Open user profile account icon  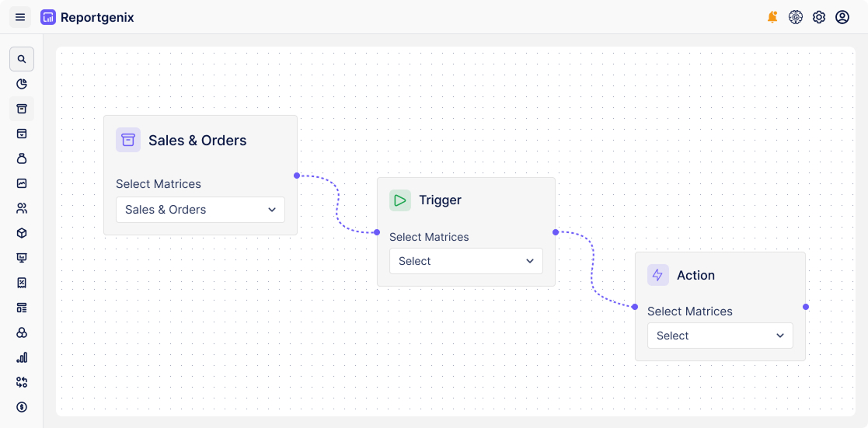pos(842,17)
